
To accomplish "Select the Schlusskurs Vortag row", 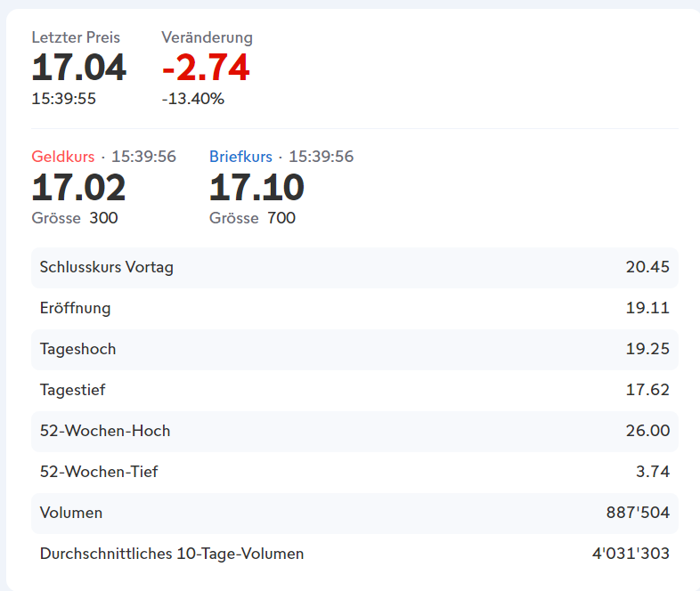I will point(354,267).
